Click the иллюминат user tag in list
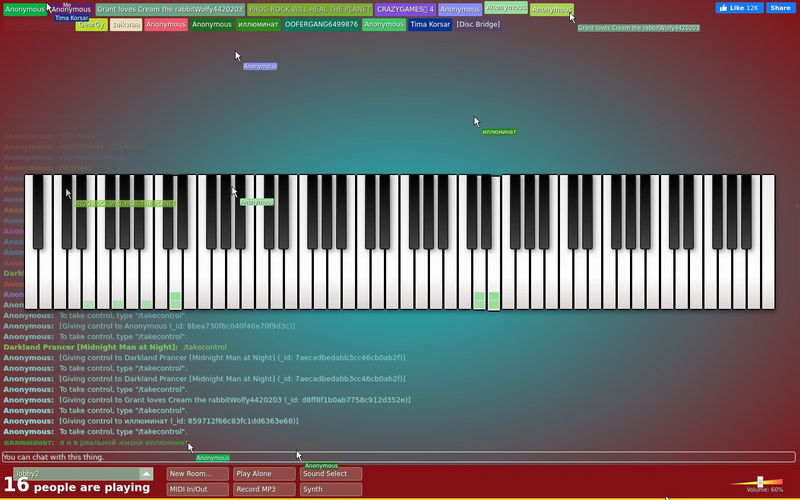Screen dimensions: 800x500 (258, 24)
